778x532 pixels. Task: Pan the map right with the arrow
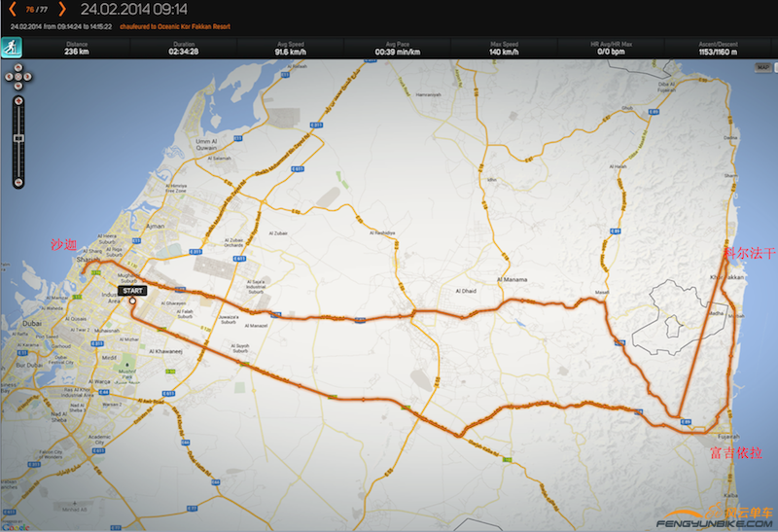pyautogui.click(x=27, y=77)
